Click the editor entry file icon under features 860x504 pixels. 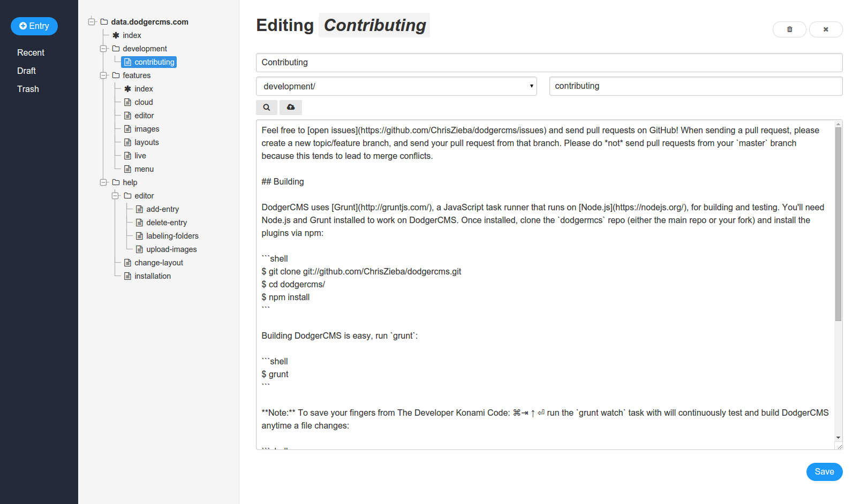pos(127,116)
